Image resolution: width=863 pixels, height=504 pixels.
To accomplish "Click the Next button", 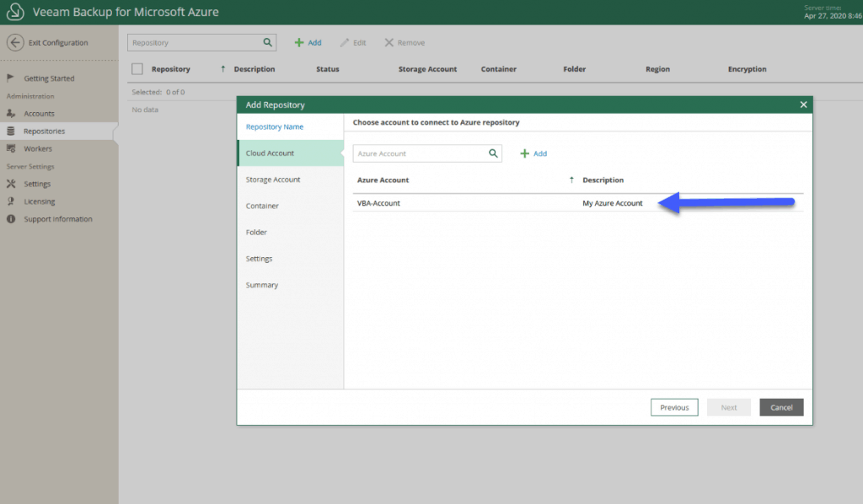I will pos(729,408).
